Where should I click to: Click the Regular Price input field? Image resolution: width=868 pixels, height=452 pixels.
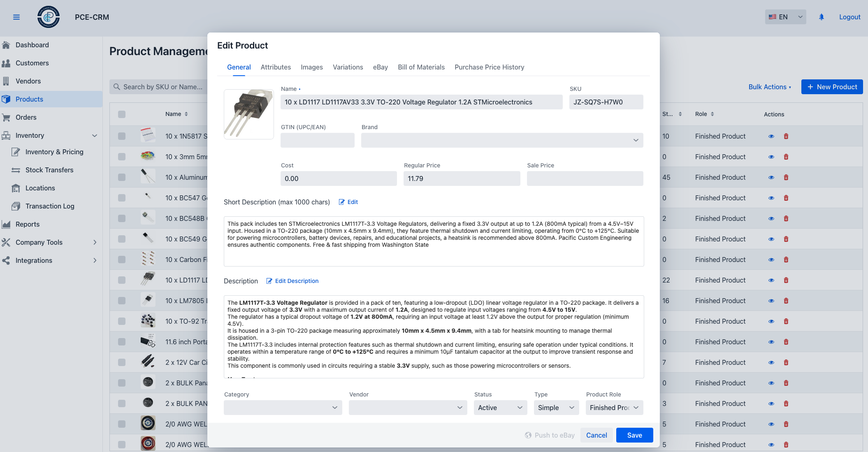tap(461, 178)
